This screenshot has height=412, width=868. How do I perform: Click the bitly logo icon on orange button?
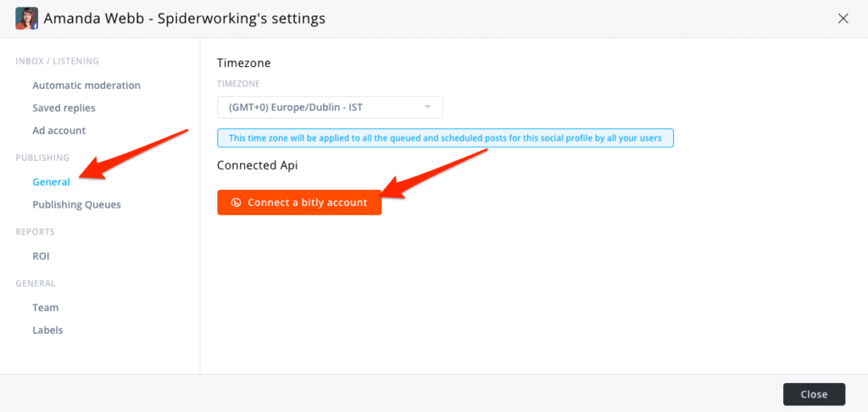click(236, 203)
